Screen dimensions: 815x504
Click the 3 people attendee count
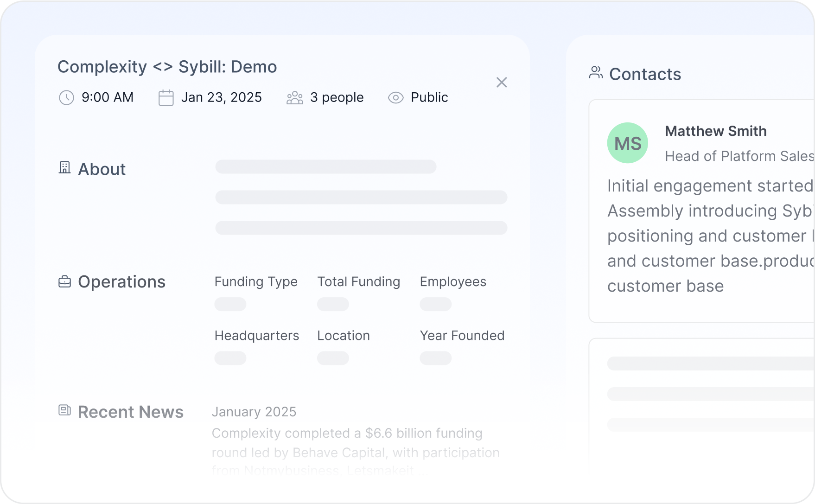[x=337, y=97]
